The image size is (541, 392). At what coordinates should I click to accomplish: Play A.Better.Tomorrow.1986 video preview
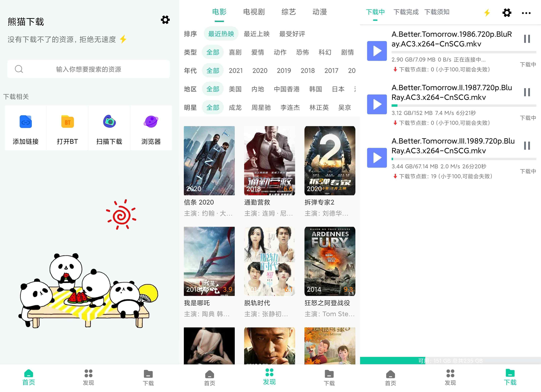point(377,51)
